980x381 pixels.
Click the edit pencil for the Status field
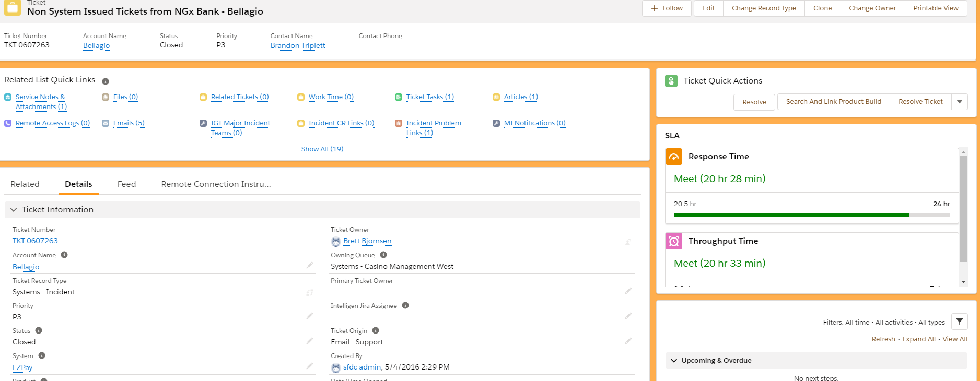310,341
